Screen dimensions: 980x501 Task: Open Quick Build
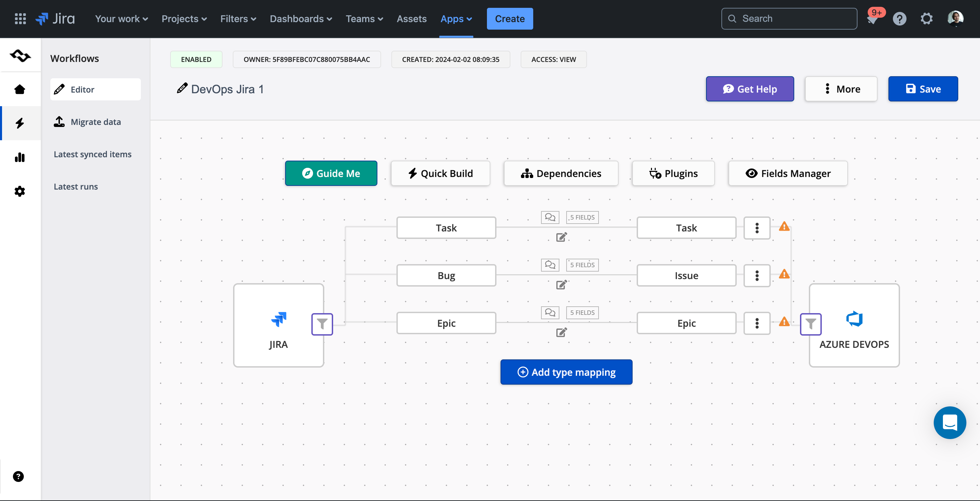pyautogui.click(x=441, y=173)
